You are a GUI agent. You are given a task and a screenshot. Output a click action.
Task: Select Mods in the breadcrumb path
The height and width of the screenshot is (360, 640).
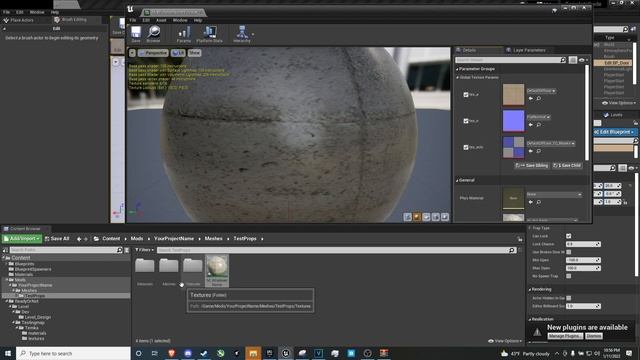coord(137,239)
